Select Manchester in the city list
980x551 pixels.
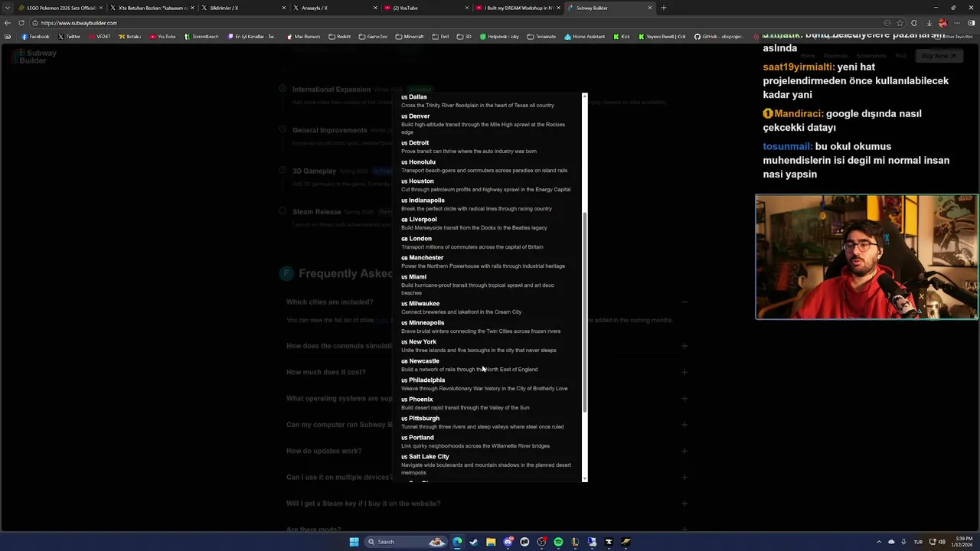tap(426, 258)
